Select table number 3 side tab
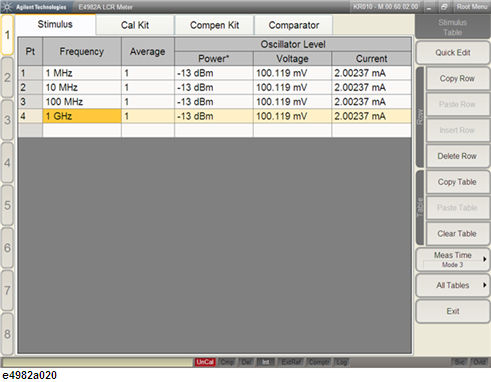Viewport: 491px width, 382px height. pos(7,120)
